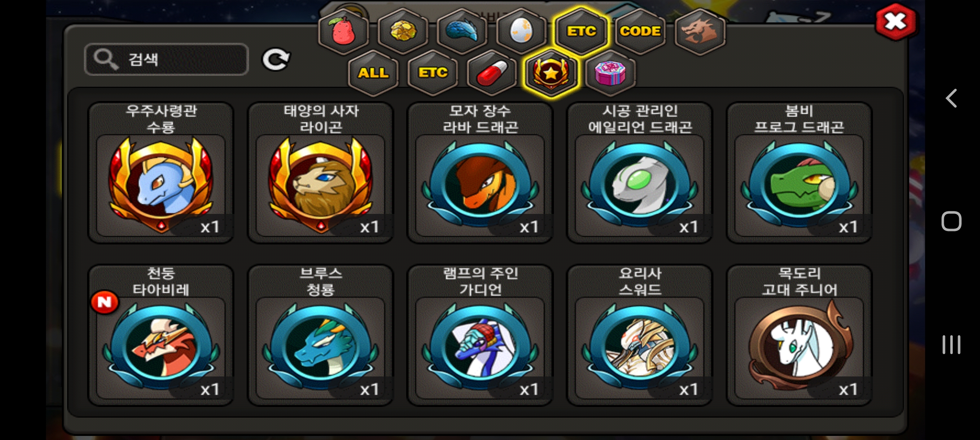Screen dimensions: 980x440
Task: Tap the Android back navigation arrow
Action: click(x=951, y=98)
